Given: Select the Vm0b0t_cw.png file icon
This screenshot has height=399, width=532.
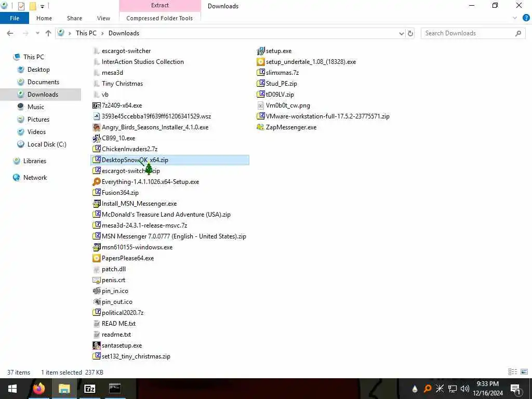Looking at the screenshot, I should click(x=261, y=105).
